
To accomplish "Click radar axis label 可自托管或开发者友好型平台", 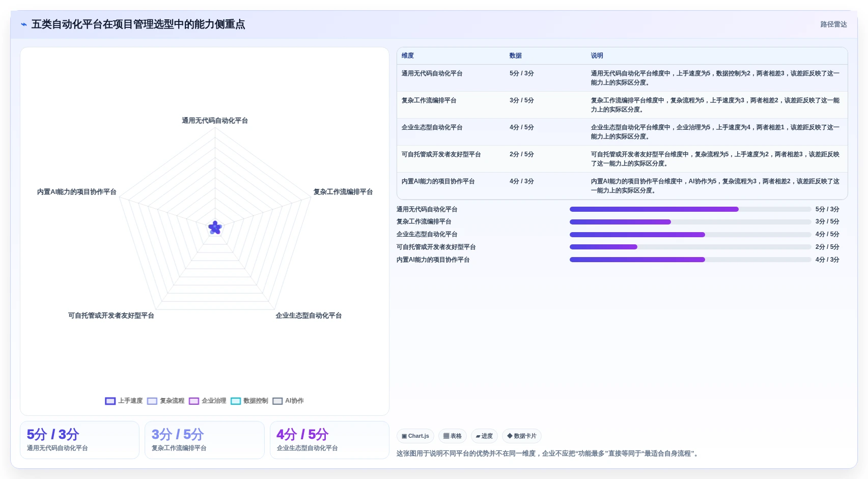I will pos(111,316).
